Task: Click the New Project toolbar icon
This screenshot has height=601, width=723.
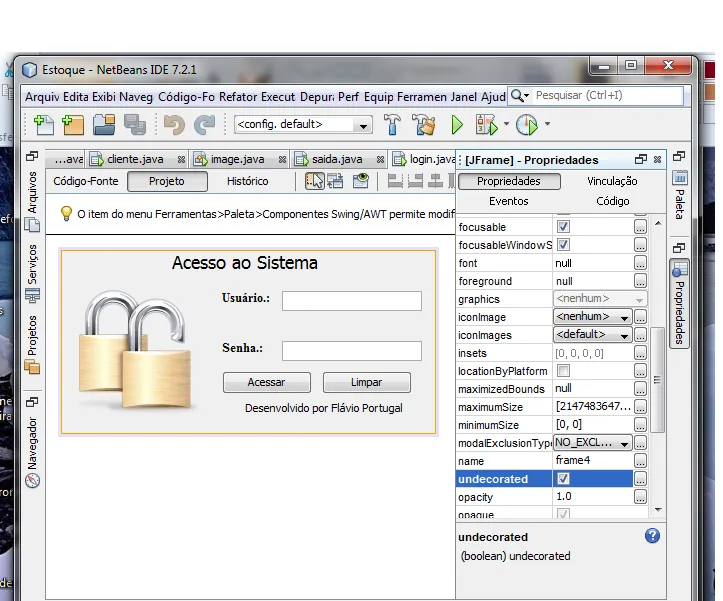Action: [x=73, y=125]
